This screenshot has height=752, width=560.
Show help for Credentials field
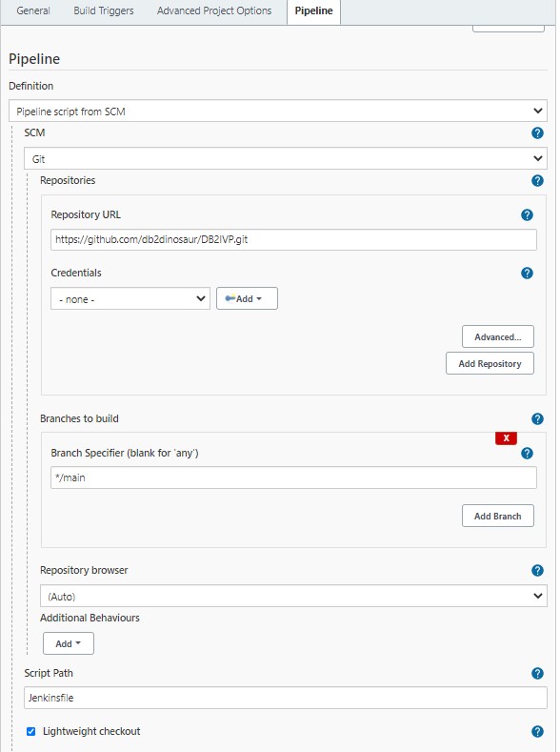coord(527,273)
